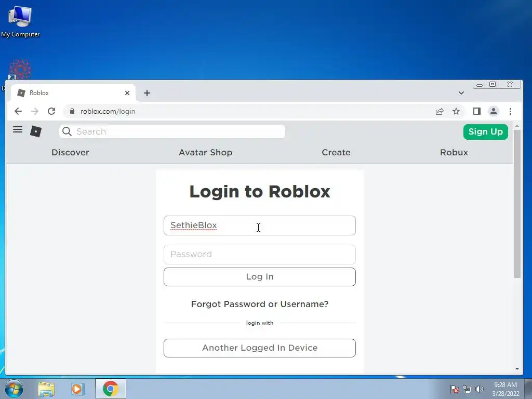
Task: Go back to the previous page
Action: pyautogui.click(x=18, y=111)
